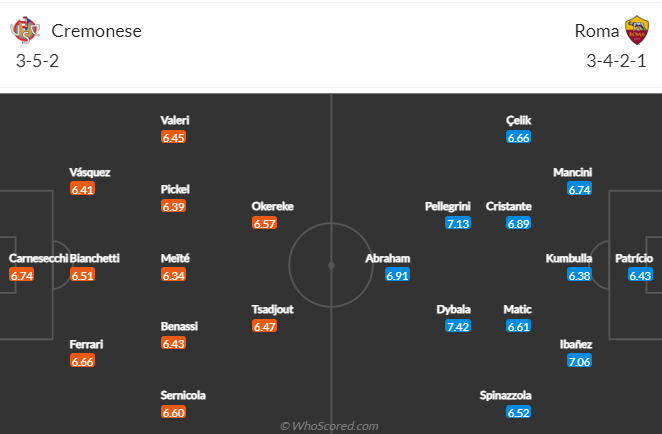Click goalkeeper Patrício's name
This screenshot has height=434, width=662.
(634, 258)
